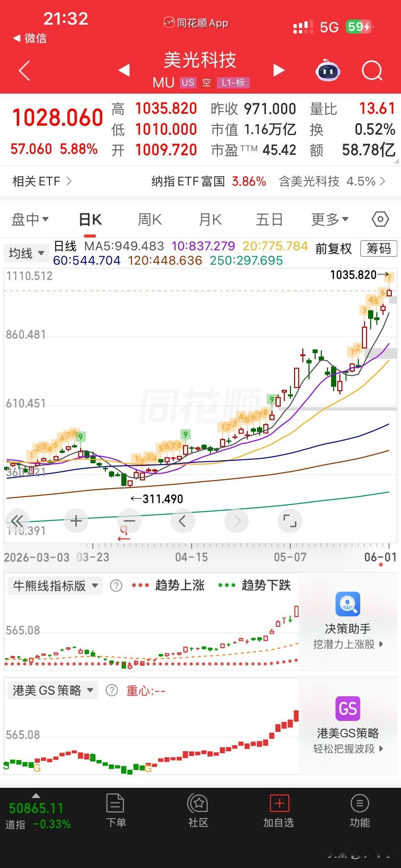This screenshot has width=401, height=868.
Task: Switch to 周K tab
Action: pos(150,219)
